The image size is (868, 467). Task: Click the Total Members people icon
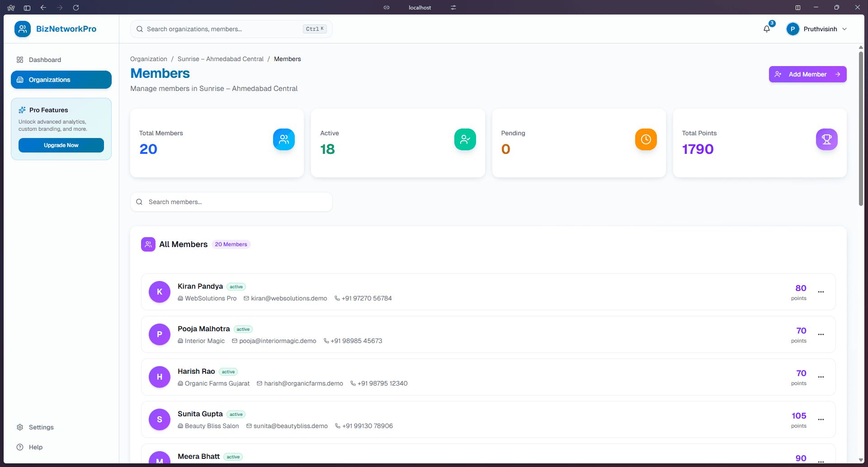pyautogui.click(x=283, y=139)
